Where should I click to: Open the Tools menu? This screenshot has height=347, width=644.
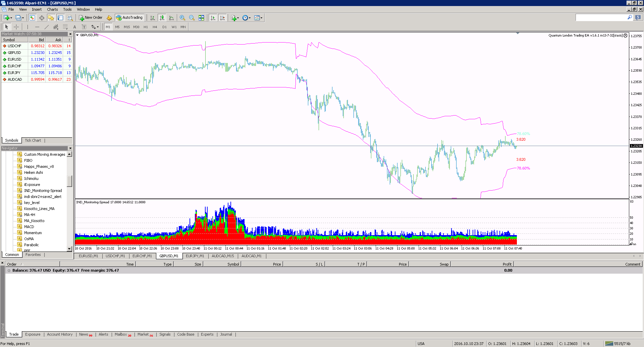click(x=67, y=9)
